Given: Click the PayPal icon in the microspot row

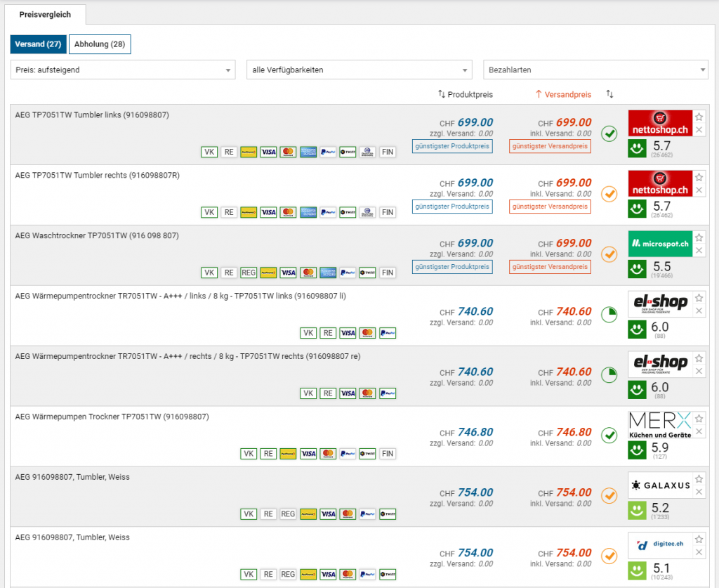Looking at the screenshot, I should coord(348,273).
